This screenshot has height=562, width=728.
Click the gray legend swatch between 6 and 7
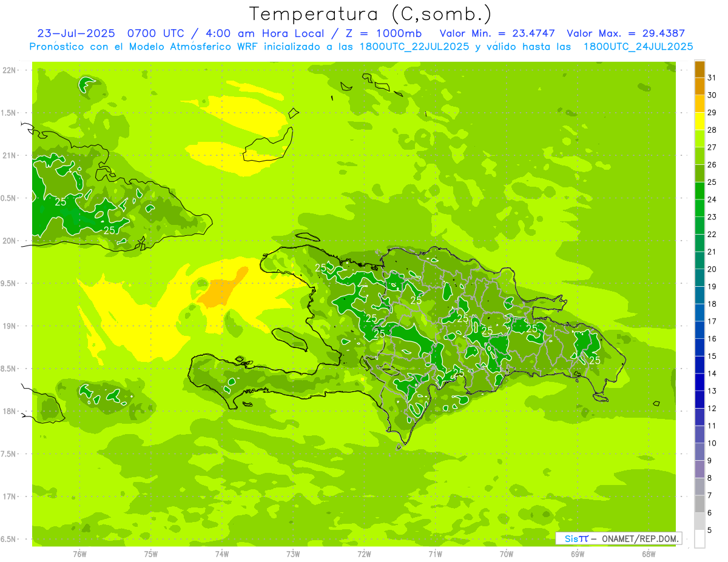pyautogui.click(x=699, y=504)
